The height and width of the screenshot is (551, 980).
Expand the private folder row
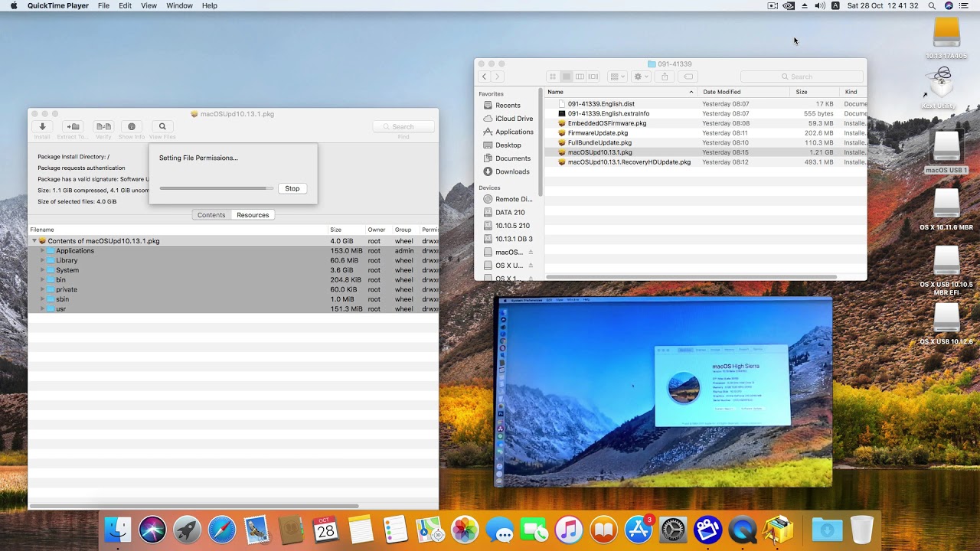tap(43, 290)
